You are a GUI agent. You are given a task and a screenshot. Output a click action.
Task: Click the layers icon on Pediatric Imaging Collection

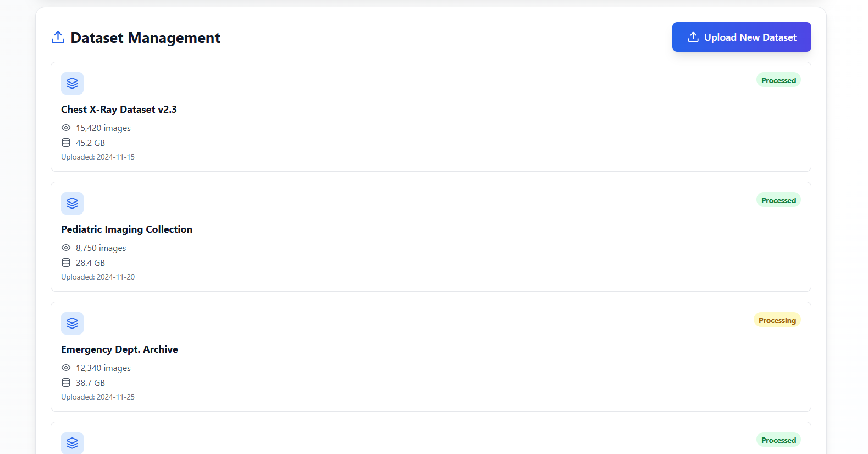click(x=72, y=203)
